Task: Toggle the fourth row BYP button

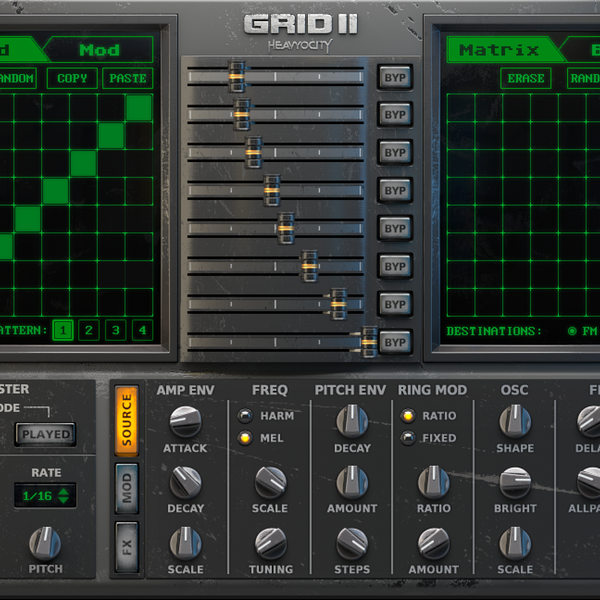Action: [x=395, y=190]
